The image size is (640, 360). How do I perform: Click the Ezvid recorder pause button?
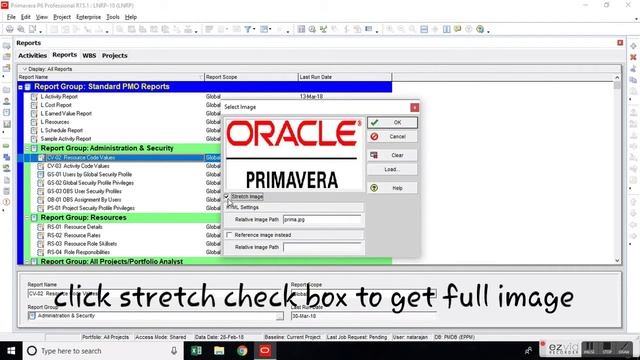[x=589, y=349]
